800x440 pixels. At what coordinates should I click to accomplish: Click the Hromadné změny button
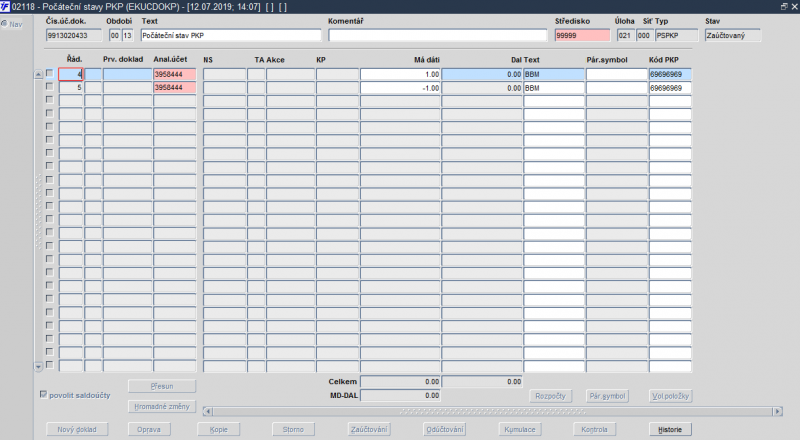pyautogui.click(x=162, y=406)
